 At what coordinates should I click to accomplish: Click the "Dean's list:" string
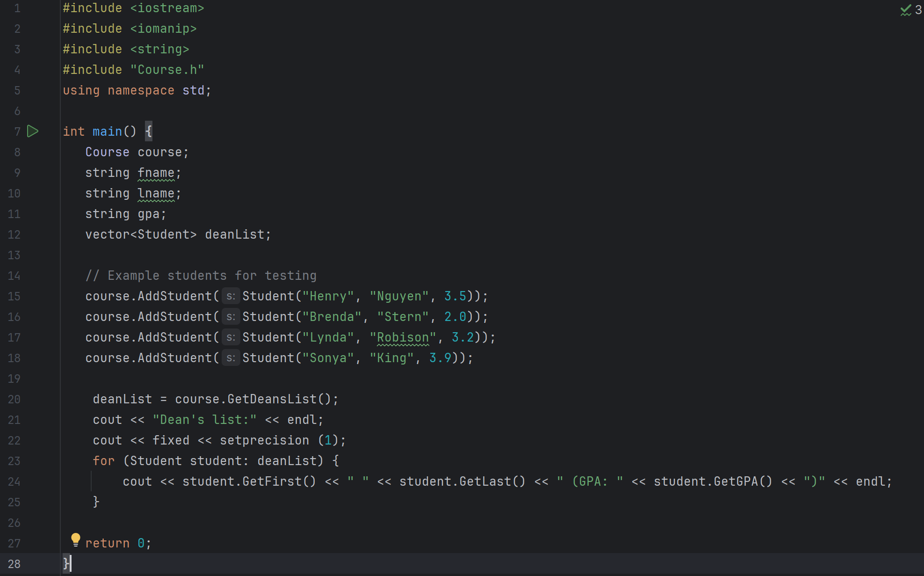tap(205, 420)
